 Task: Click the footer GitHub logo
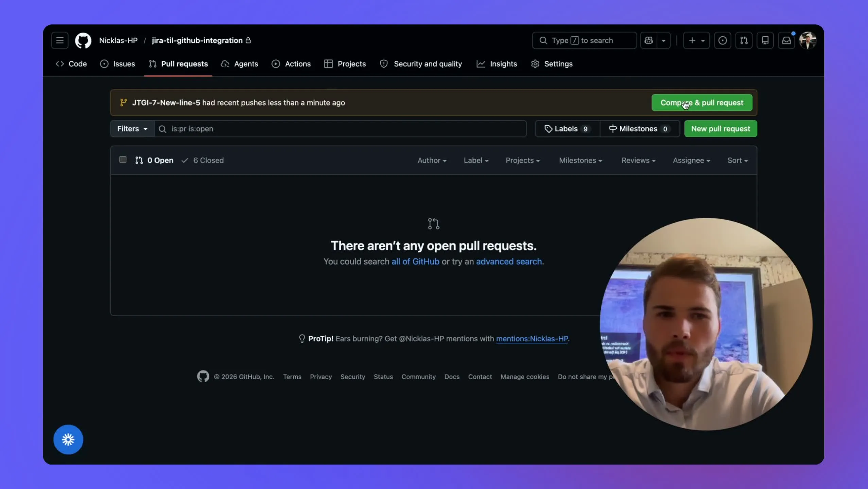(203, 376)
